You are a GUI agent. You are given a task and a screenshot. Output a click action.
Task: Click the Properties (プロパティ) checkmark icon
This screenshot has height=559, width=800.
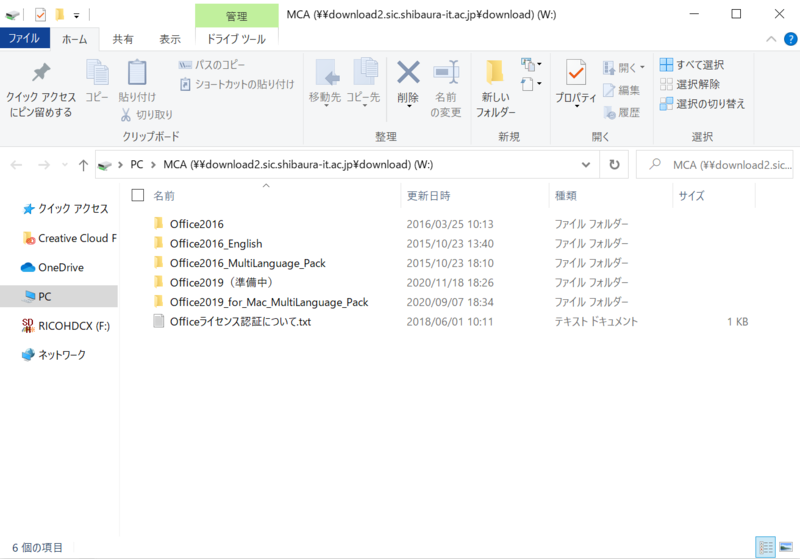pos(576,72)
